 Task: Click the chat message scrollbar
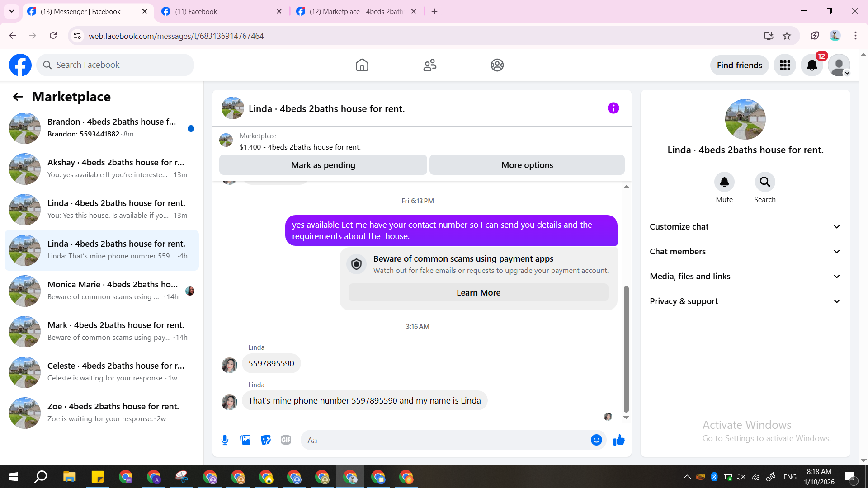point(626,348)
